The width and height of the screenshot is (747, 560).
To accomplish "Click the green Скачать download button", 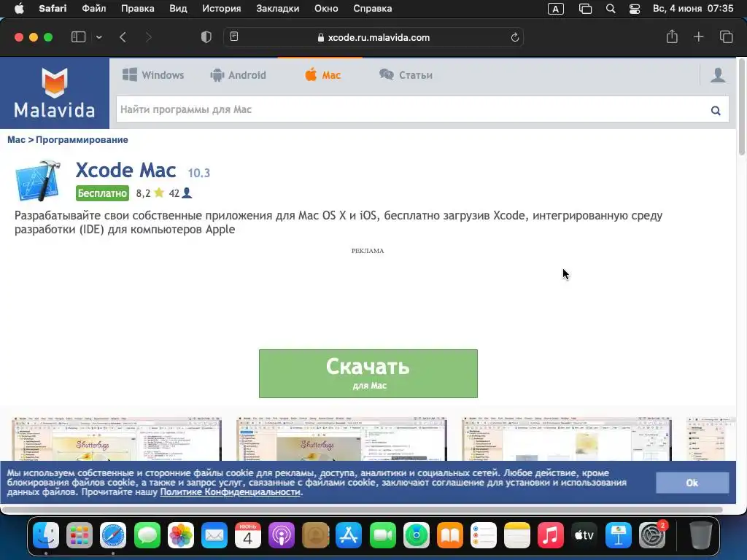I will pyautogui.click(x=368, y=373).
